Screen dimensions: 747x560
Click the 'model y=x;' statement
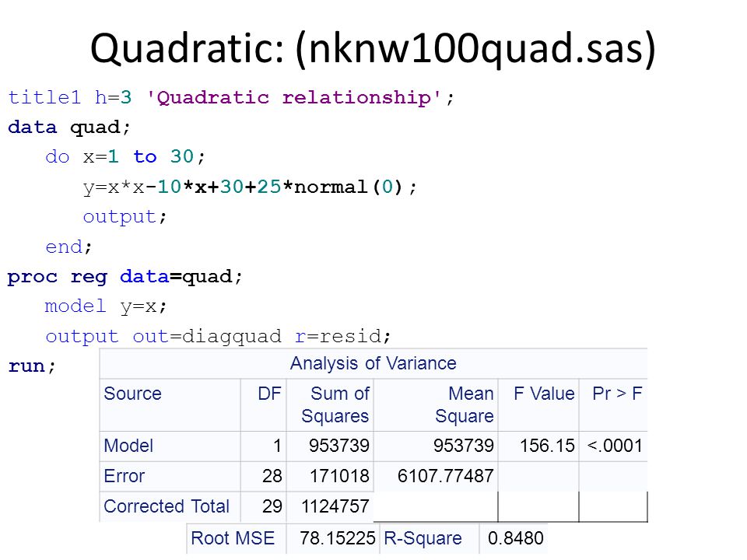pos(106,306)
